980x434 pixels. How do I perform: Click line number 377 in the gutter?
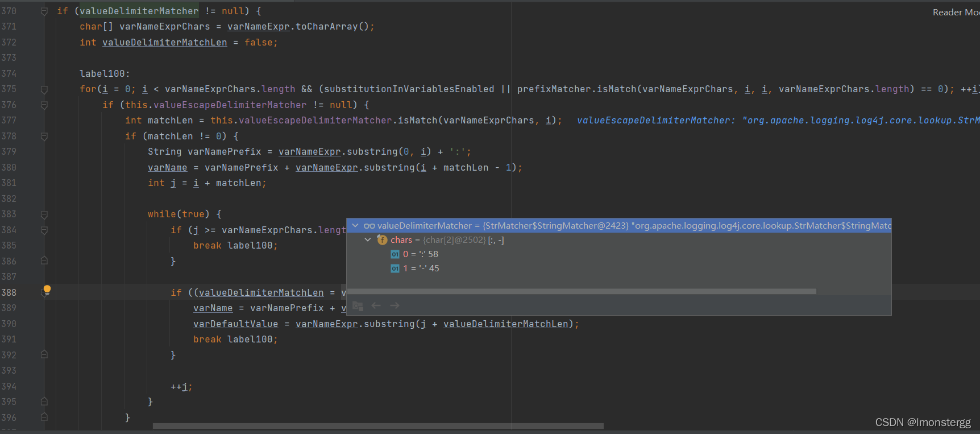pos(9,120)
